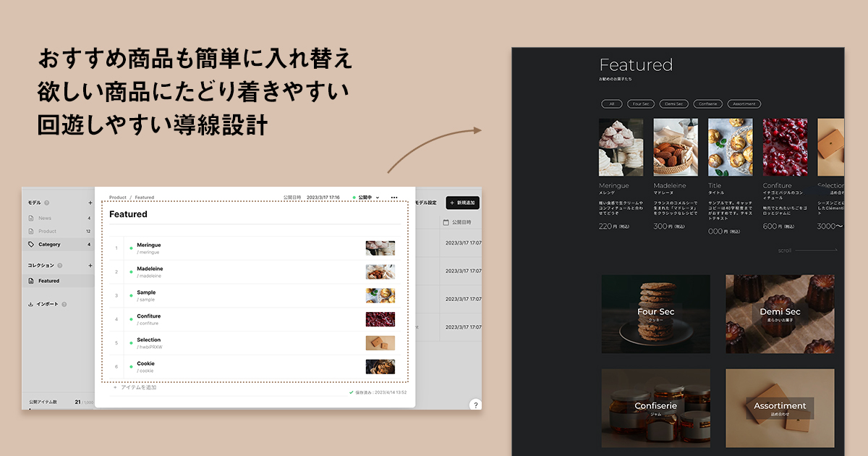Click the plus icon beside モデル
The height and width of the screenshot is (456, 868).
point(90,203)
